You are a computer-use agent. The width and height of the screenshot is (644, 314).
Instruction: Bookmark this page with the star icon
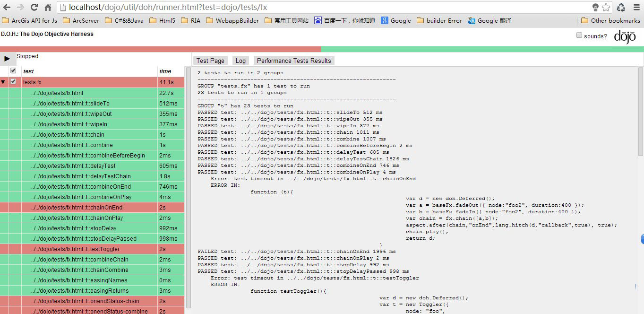pyautogui.click(x=606, y=7)
